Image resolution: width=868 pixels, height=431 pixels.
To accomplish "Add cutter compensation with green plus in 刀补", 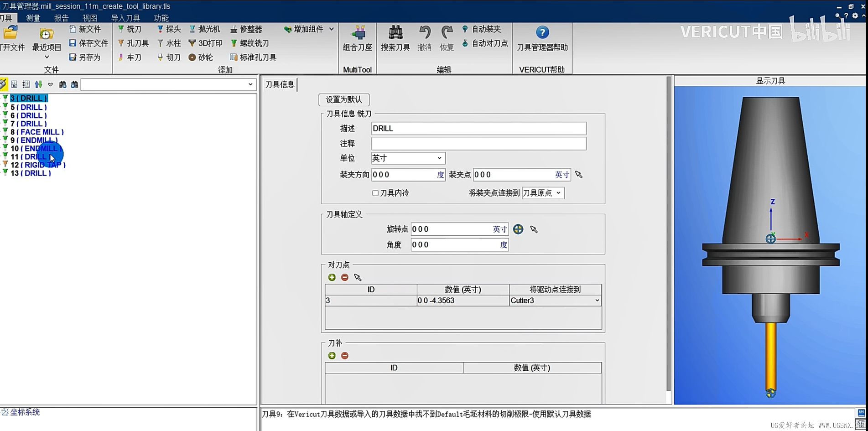I will tap(332, 356).
